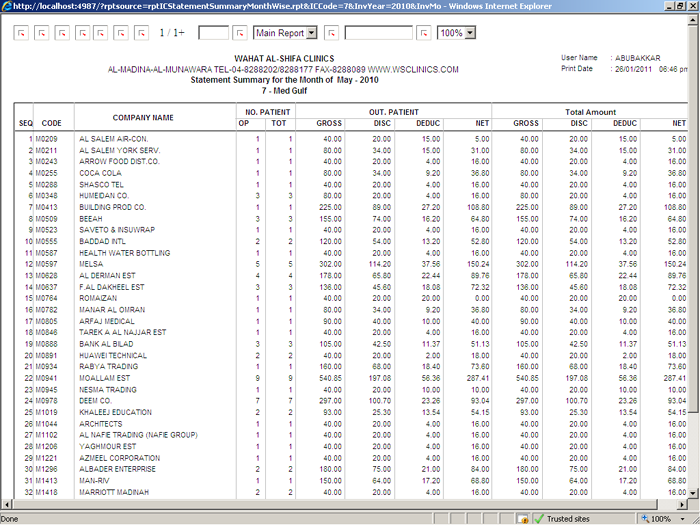Click the 'COMPANY NAME' column header
The height and width of the screenshot is (525, 700).
pos(143,117)
